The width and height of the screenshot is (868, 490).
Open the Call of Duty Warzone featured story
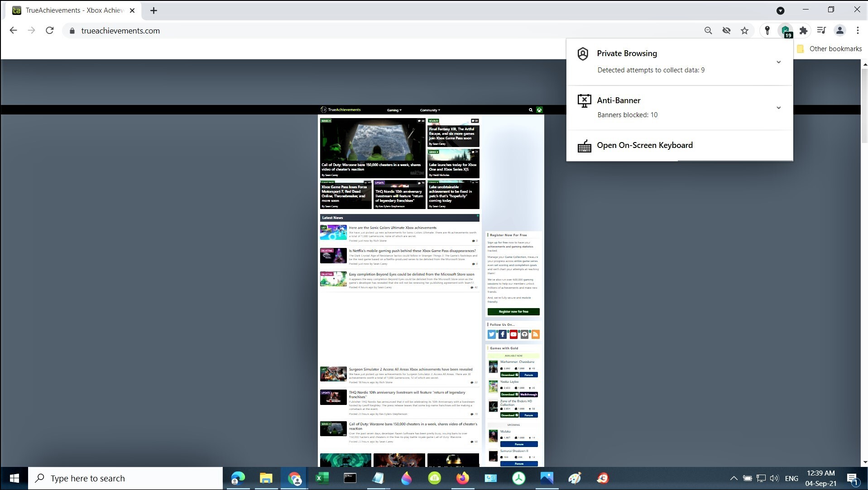pyautogui.click(x=373, y=148)
